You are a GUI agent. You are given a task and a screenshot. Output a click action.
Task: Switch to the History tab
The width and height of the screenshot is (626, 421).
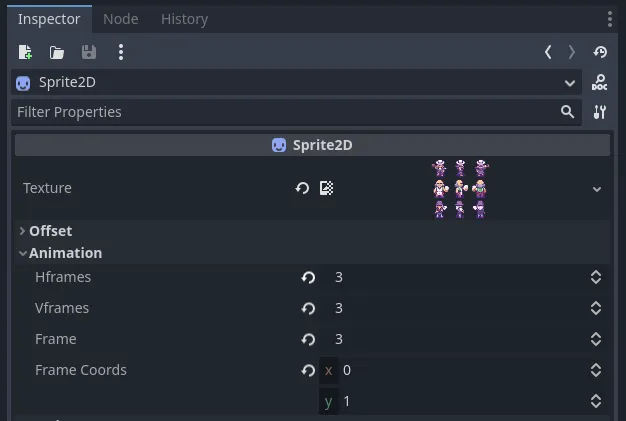(184, 19)
